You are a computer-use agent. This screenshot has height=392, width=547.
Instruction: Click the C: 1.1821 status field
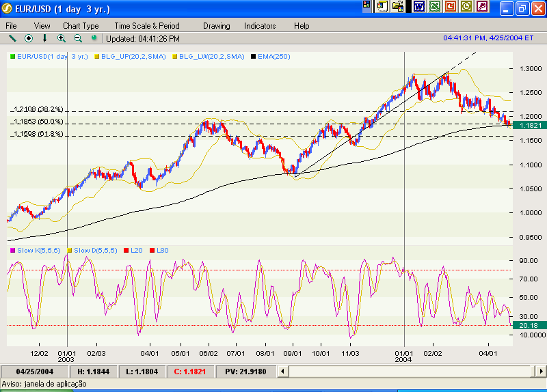pos(190,372)
